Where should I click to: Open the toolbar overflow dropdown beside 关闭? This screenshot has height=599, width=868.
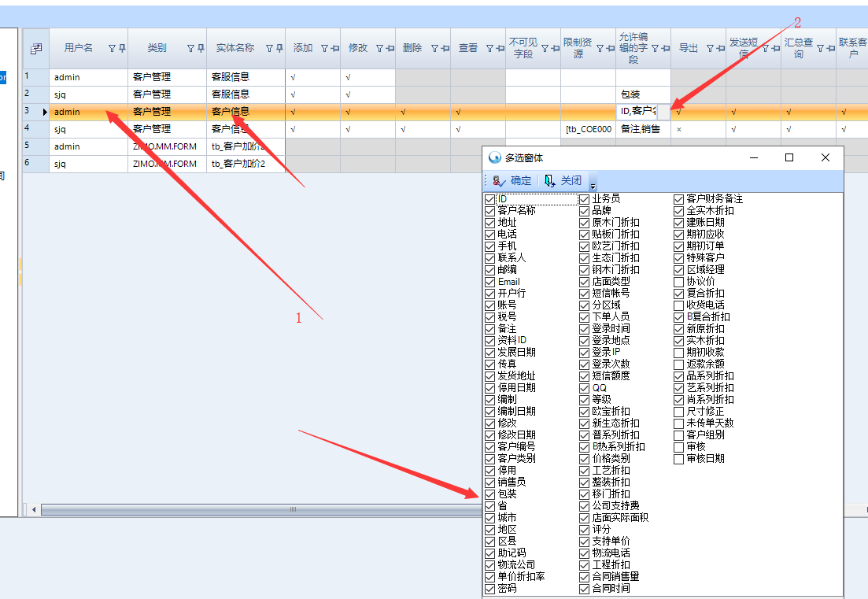[593, 184]
